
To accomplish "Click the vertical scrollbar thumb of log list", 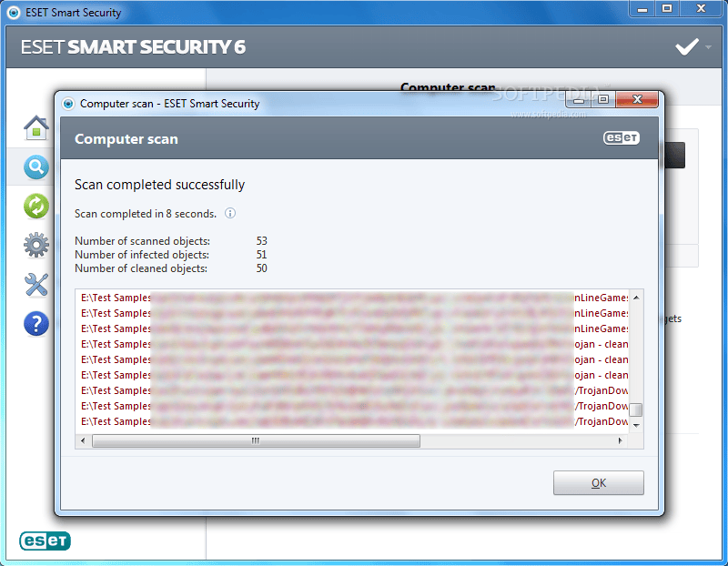I will click(636, 410).
